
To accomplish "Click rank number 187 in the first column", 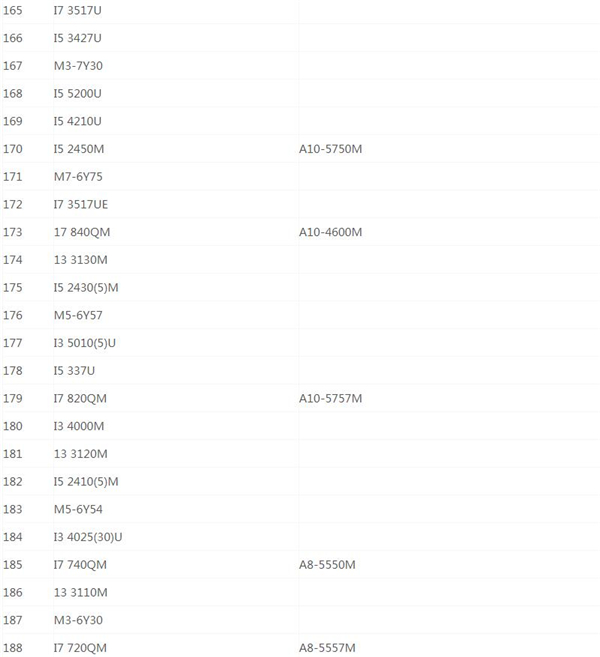I will pos(12,621).
